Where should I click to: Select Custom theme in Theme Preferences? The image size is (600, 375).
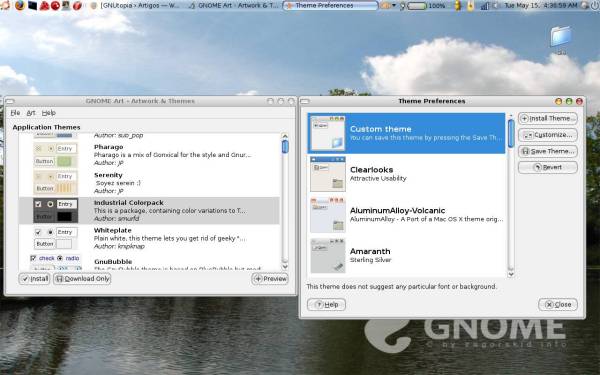(x=406, y=133)
